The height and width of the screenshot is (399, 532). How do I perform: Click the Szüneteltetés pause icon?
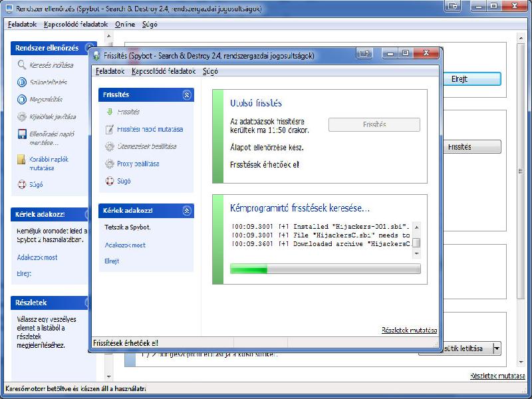coord(22,82)
